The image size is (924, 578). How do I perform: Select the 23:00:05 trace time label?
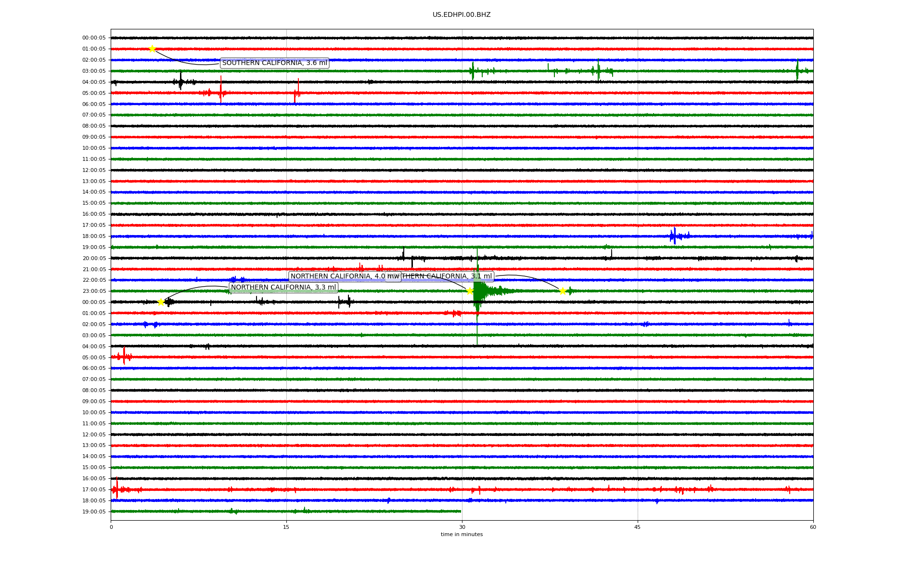pos(94,291)
